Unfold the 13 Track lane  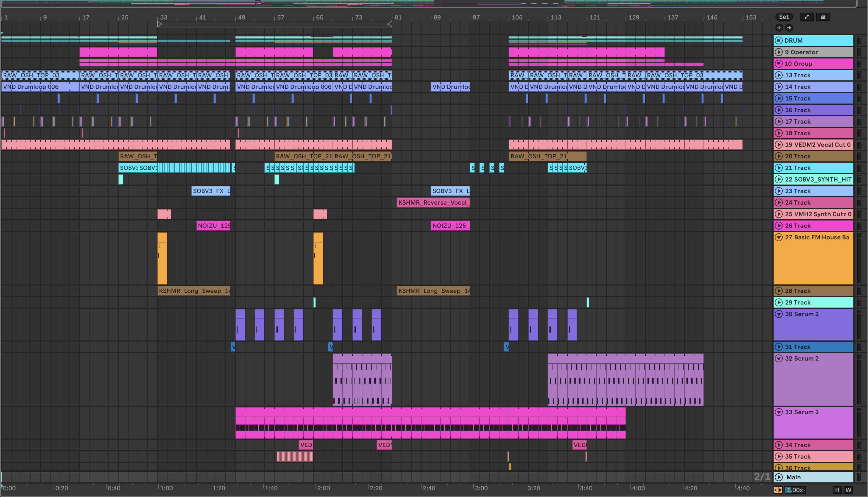click(778, 75)
